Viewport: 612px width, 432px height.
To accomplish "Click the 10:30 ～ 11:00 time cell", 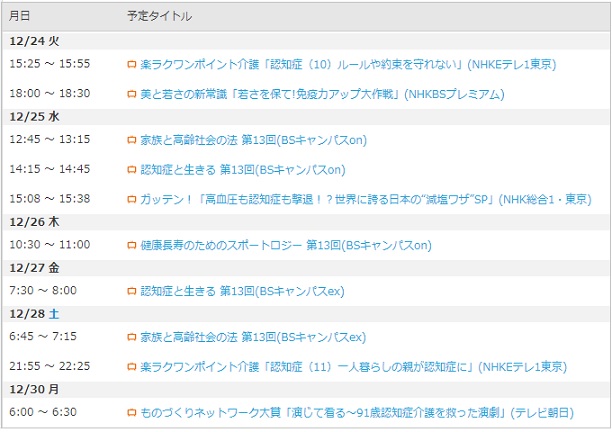I will pyautogui.click(x=50, y=245).
